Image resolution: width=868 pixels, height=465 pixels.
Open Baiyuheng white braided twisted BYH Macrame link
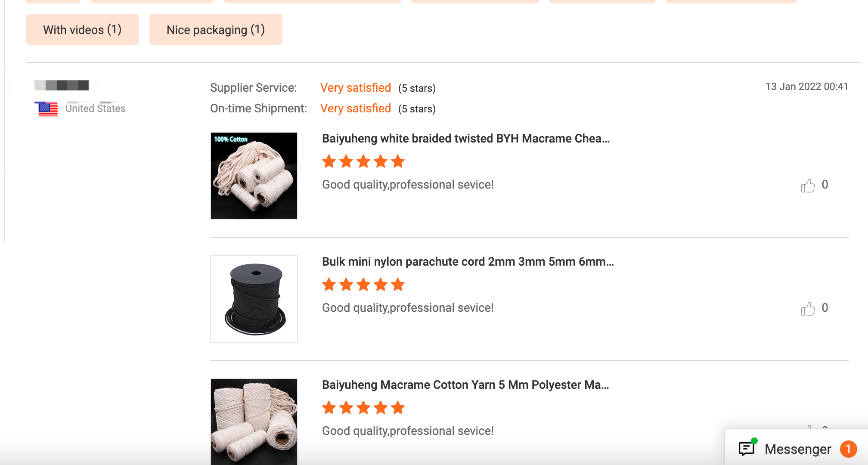coord(465,139)
